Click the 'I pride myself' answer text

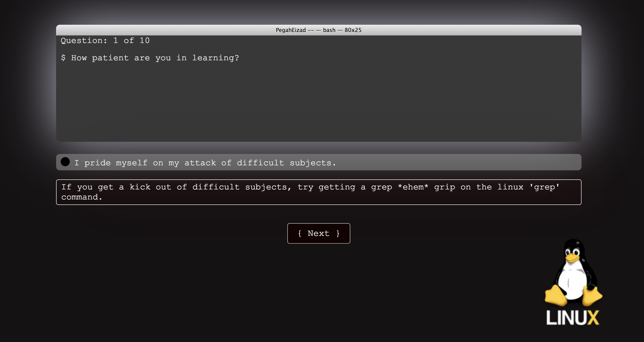[205, 163]
